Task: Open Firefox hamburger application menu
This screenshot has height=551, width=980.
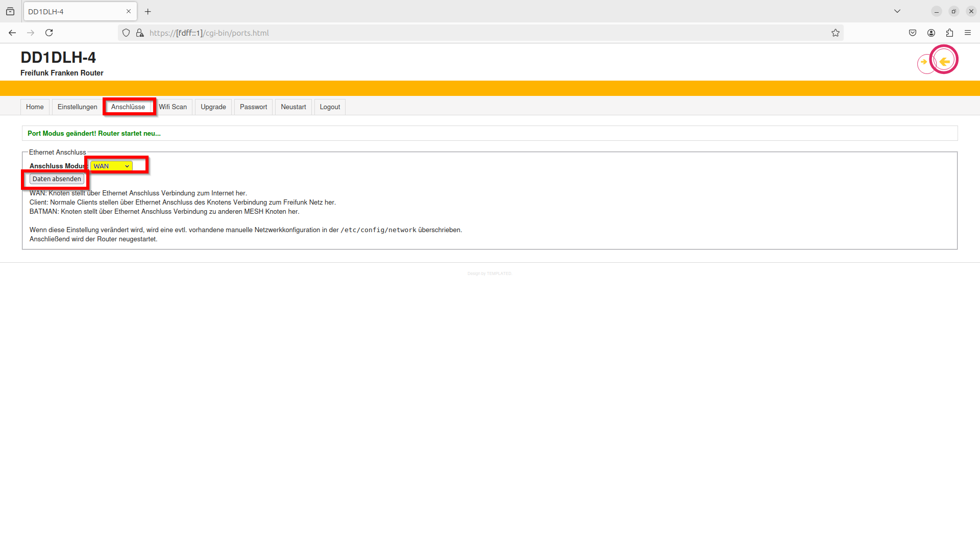Action: (x=968, y=33)
